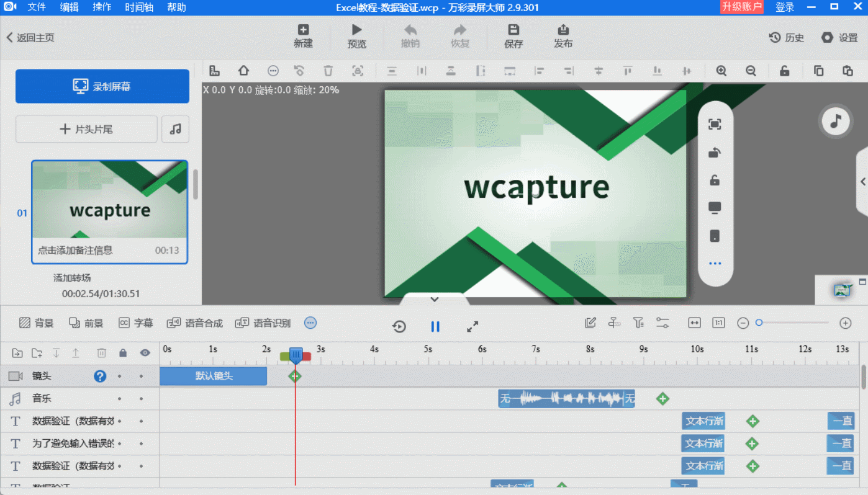868x495 pixels.
Task: Click the timeline zoom slider handle
Action: coord(759,323)
